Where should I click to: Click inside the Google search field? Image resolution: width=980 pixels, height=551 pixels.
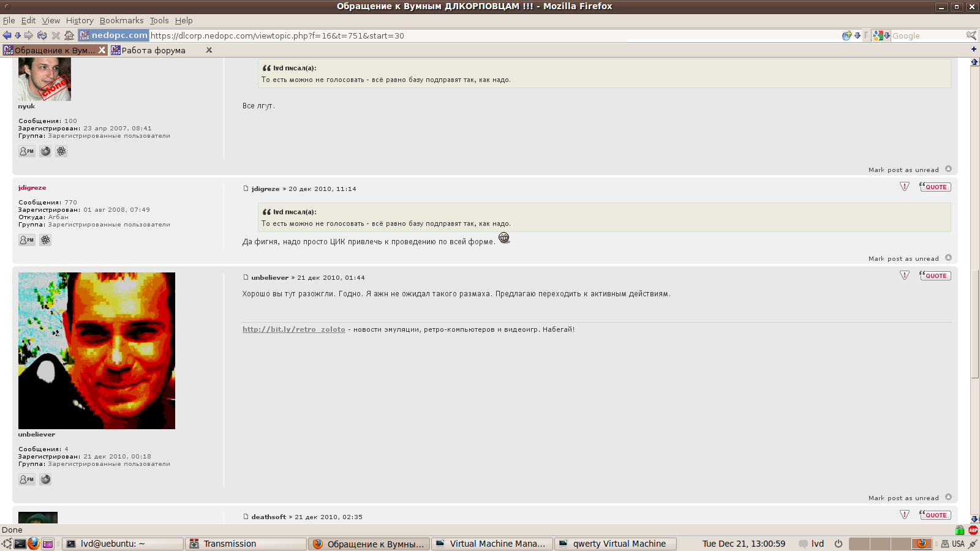[925, 36]
